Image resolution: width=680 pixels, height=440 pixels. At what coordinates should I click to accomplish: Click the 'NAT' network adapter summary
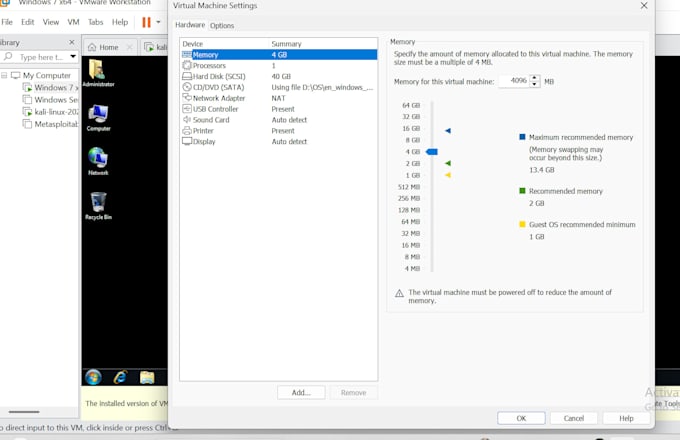(278, 98)
